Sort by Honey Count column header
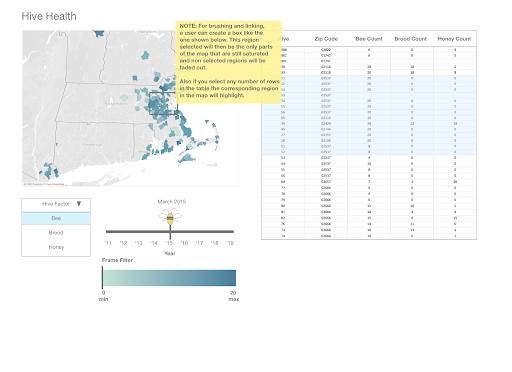Screen dimensions: 512x372 coord(454,39)
